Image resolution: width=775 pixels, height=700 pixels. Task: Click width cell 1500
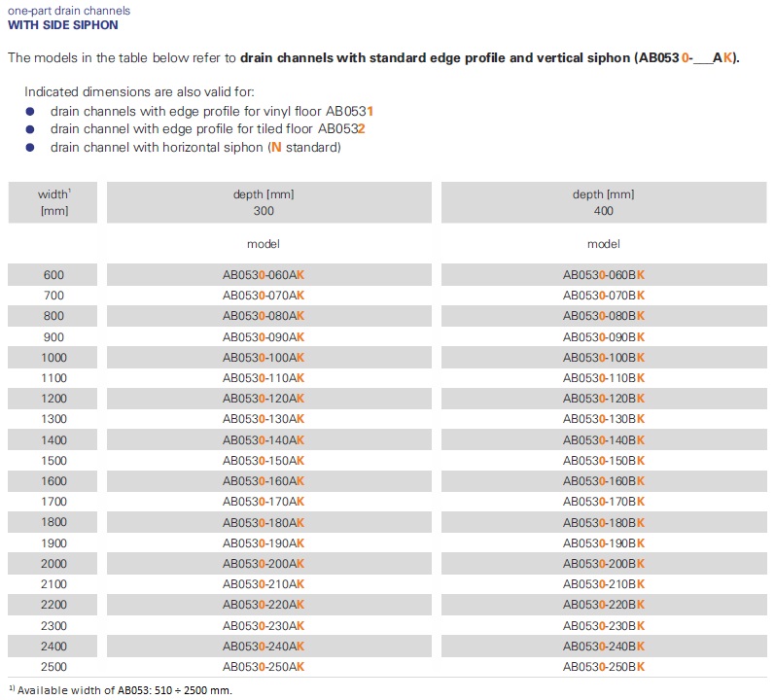[53, 461]
